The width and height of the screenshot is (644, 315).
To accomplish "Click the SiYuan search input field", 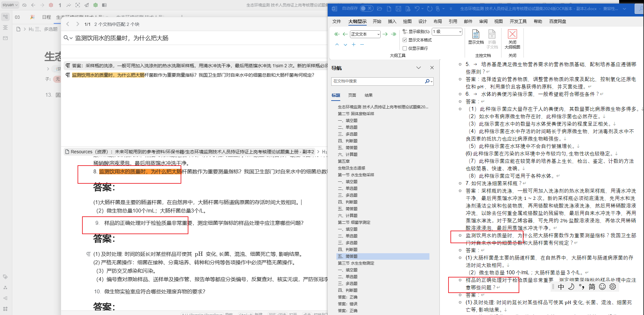I will (200, 38).
